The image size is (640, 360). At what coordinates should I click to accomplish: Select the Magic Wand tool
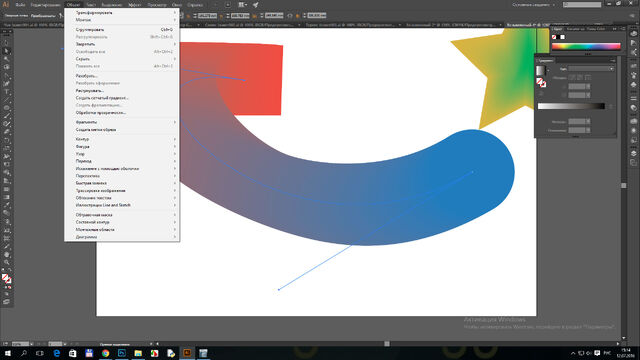tap(7, 60)
